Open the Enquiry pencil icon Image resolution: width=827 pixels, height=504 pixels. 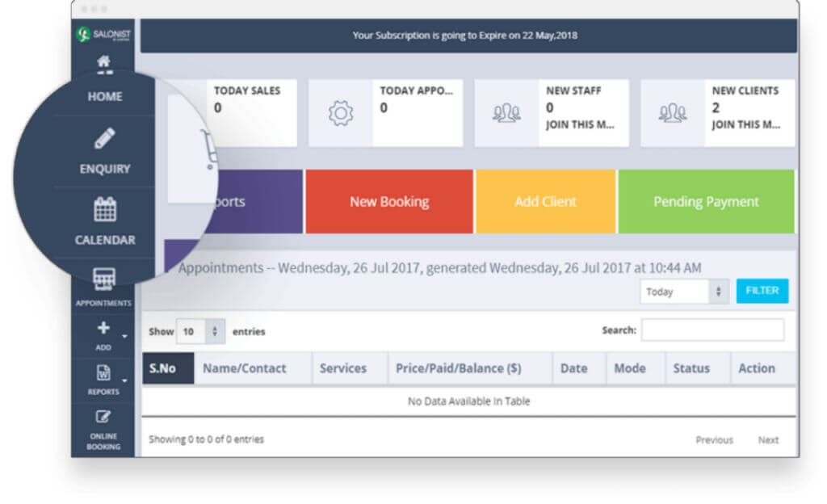pos(105,140)
